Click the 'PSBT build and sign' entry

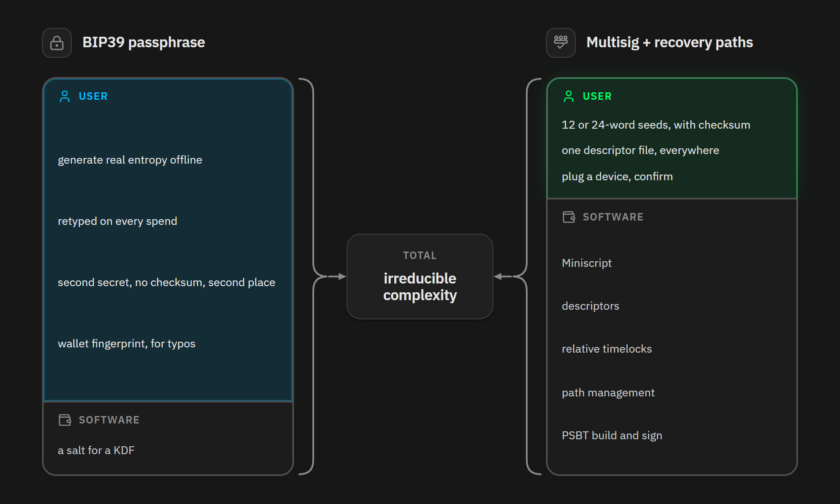(x=612, y=436)
